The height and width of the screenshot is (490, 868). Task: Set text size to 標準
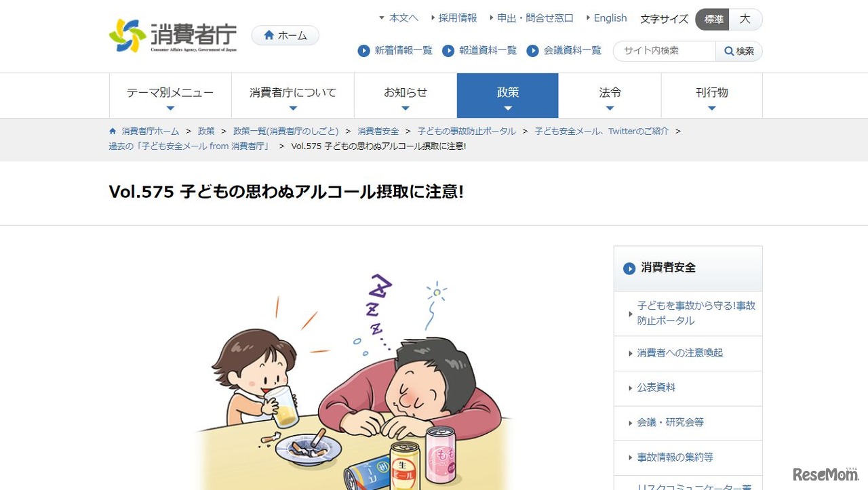coord(713,19)
